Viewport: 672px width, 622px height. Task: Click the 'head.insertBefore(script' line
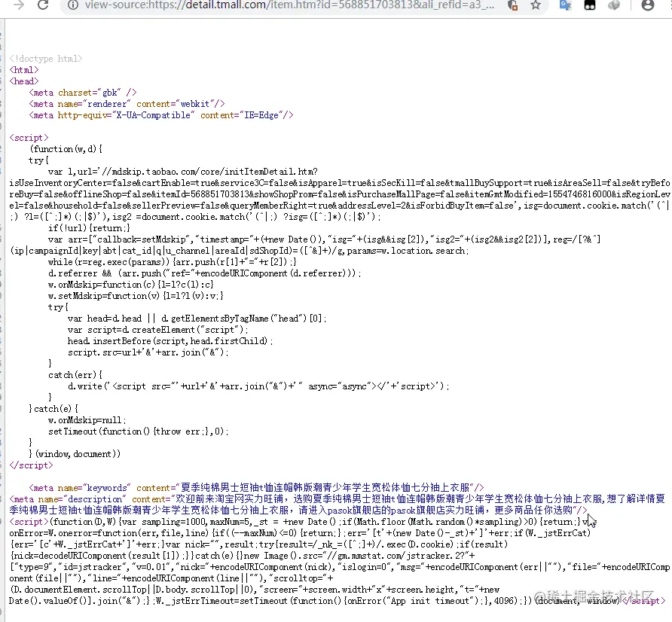[x=170, y=341]
